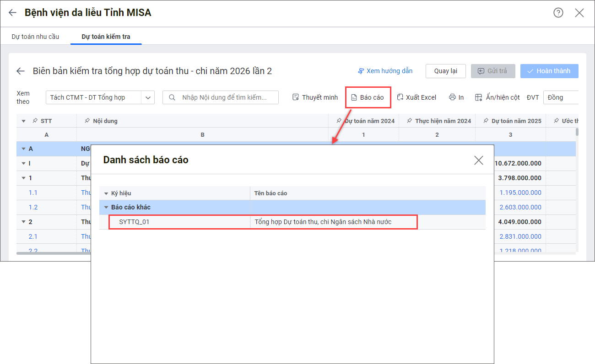Image resolution: width=595 pixels, height=364 pixels.
Task: Collapse row A in the table
Action: pyautogui.click(x=23, y=149)
